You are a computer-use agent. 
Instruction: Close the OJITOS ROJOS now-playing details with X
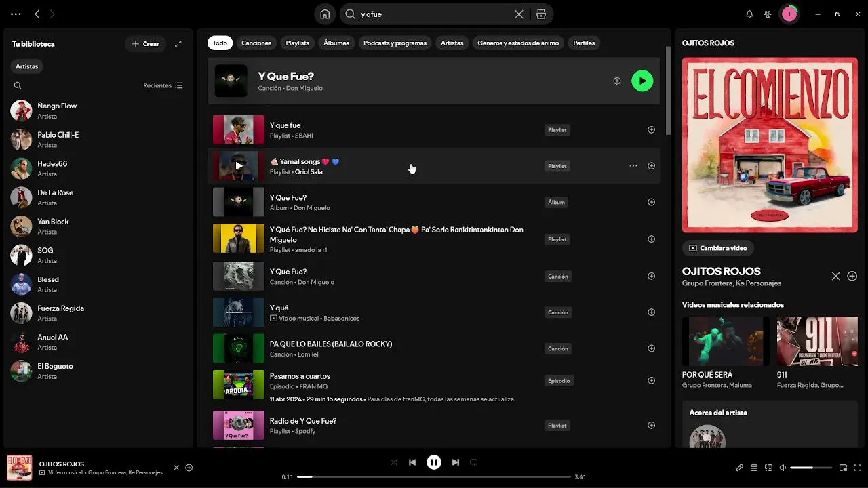click(x=835, y=276)
